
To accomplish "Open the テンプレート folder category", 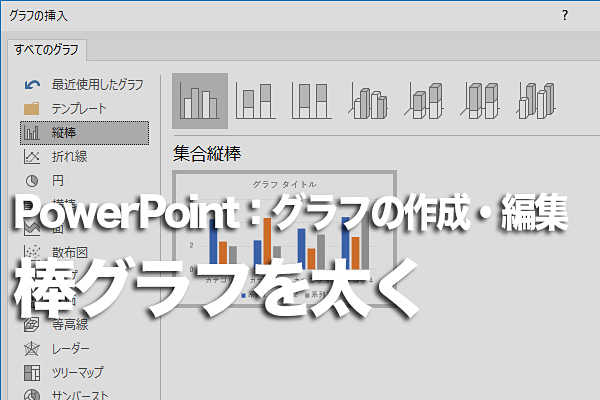I will 84,109.
